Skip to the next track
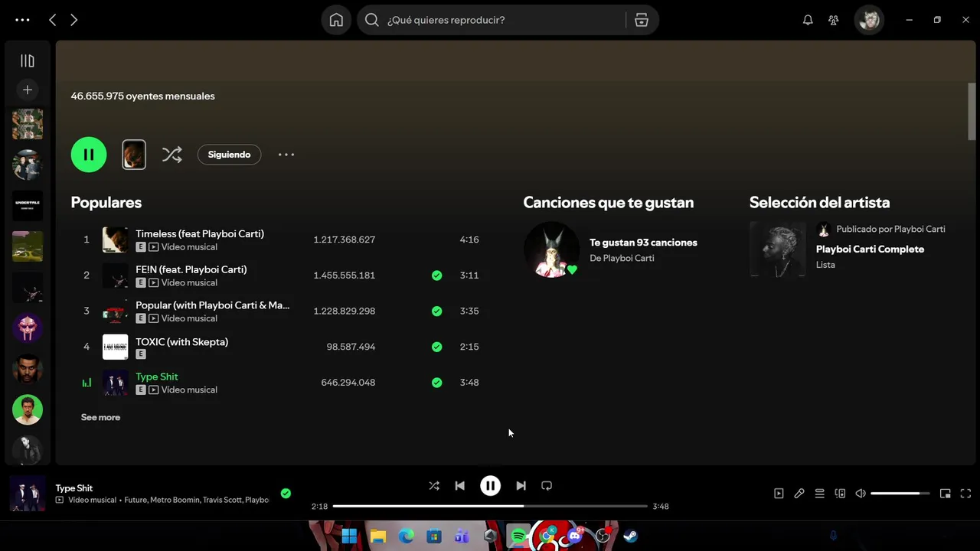Image resolution: width=980 pixels, height=551 pixels. click(x=521, y=486)
